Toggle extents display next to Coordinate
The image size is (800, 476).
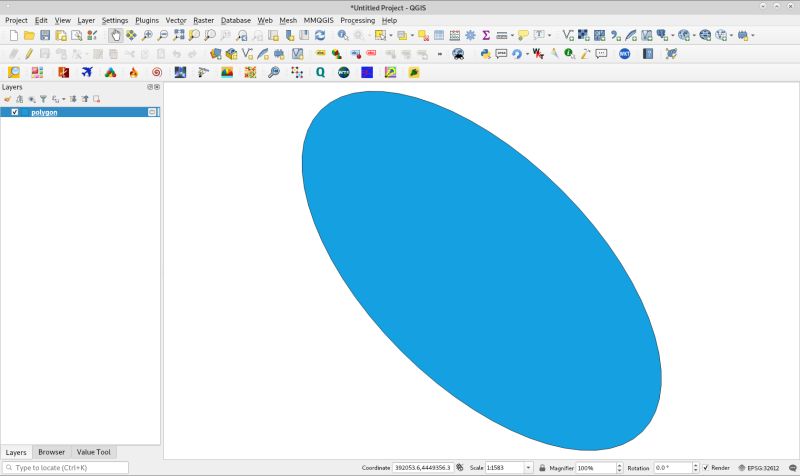tap(460, 468)
